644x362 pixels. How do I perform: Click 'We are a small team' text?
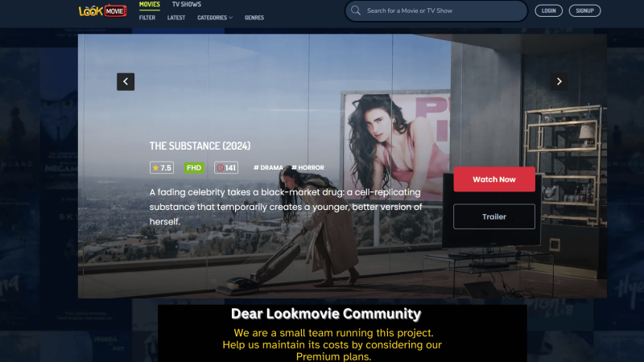point(333,332)
